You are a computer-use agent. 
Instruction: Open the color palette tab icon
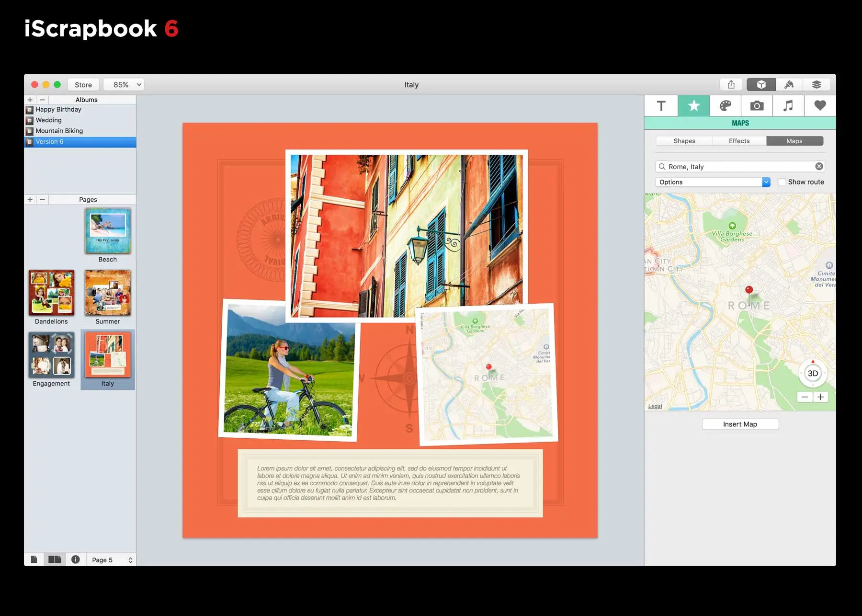pos(725,106)
